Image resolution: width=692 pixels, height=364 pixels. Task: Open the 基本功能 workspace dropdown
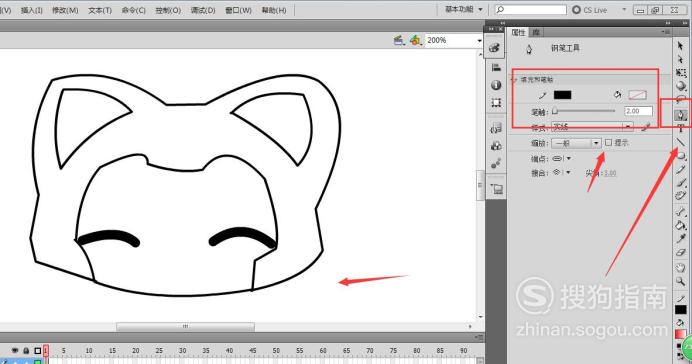point(463,9)
